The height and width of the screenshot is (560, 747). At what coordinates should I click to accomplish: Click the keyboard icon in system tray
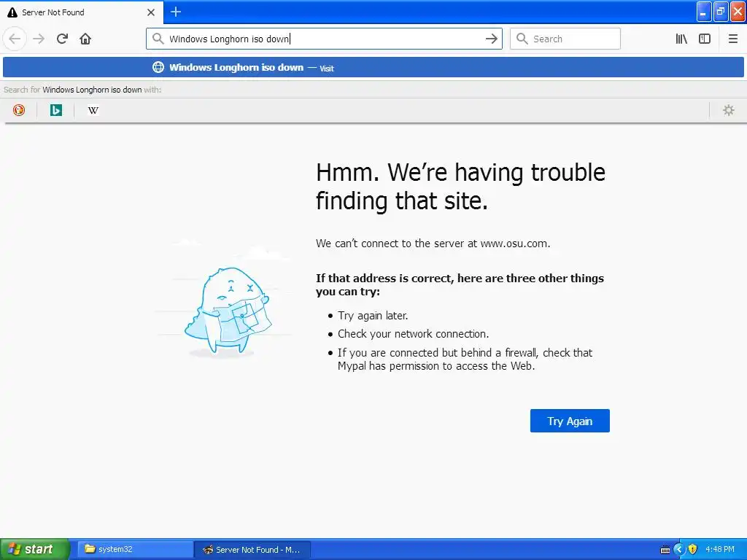coord(665,550)
